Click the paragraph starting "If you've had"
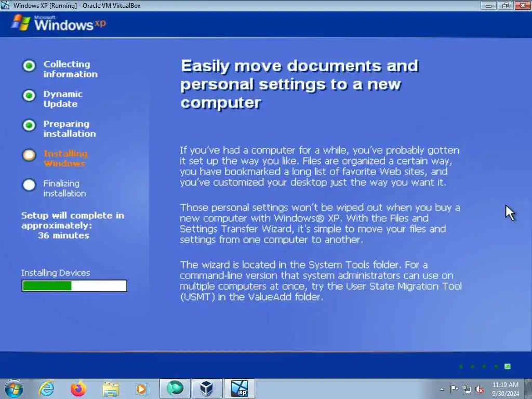Viewport: 532px width, 399px height. (320, 166)
